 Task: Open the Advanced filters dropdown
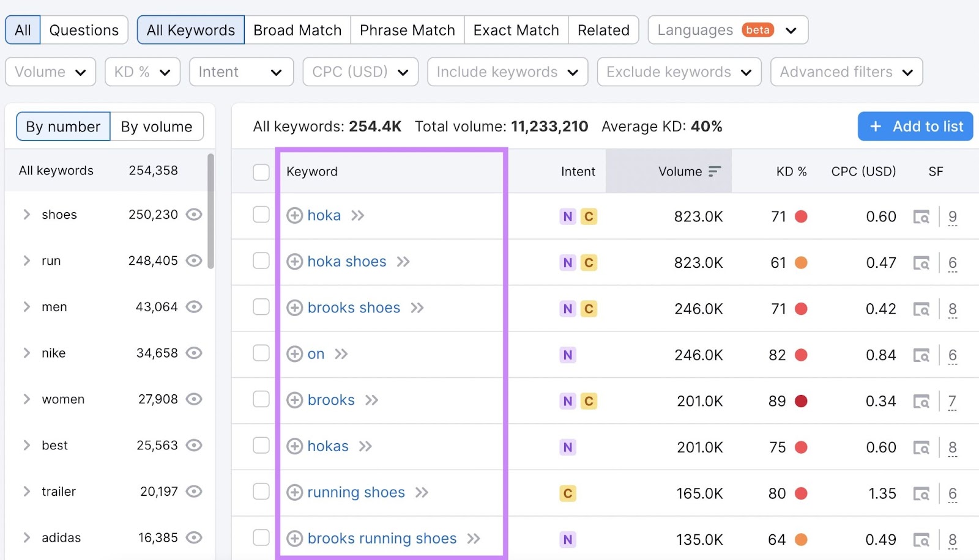click(x=846, y=72)
